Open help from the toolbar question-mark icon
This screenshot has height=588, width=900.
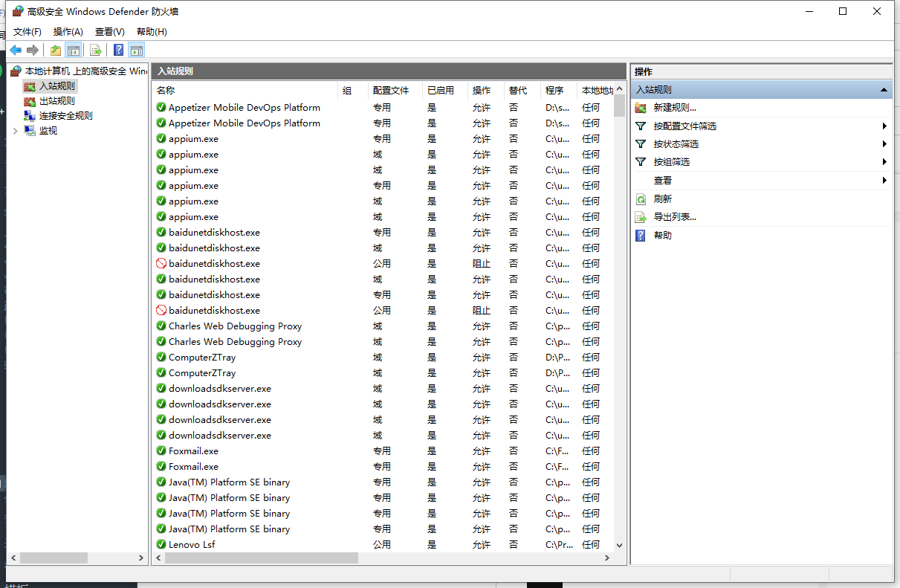tap(119, 51)
